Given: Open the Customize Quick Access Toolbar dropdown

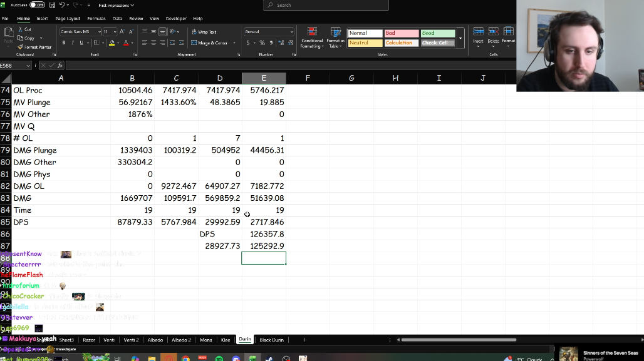Looking at the screenshot, I should click(89, 6).
